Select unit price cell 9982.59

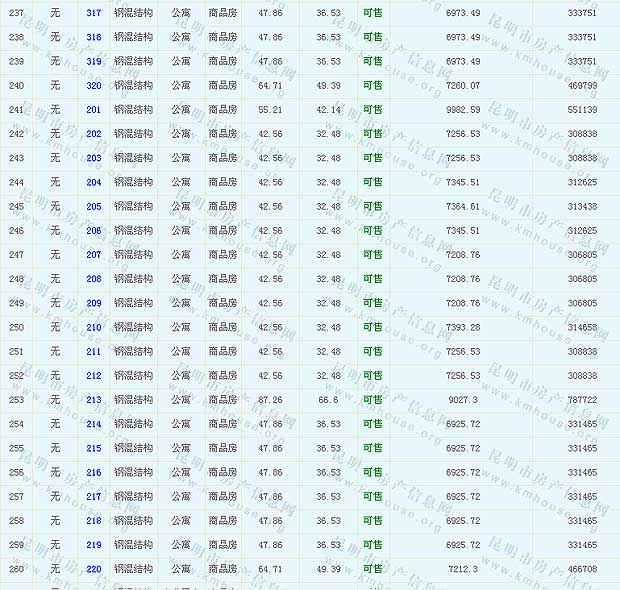click(x=462, y=110)
